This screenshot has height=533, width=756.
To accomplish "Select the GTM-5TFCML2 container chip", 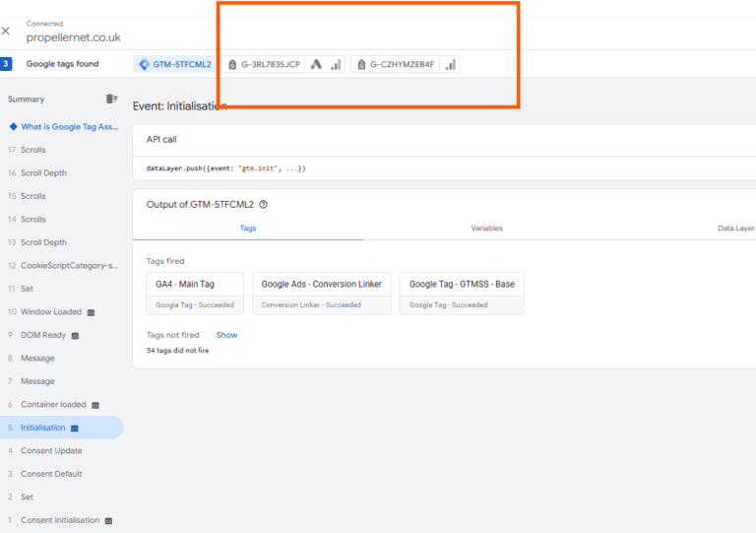I will tap(175, 64).
